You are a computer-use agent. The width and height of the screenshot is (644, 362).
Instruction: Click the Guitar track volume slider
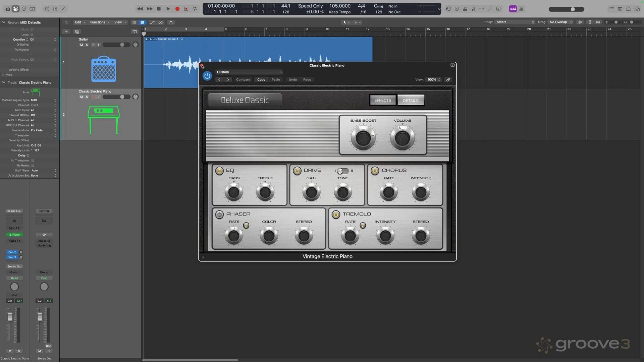click(x=116, y=45)
